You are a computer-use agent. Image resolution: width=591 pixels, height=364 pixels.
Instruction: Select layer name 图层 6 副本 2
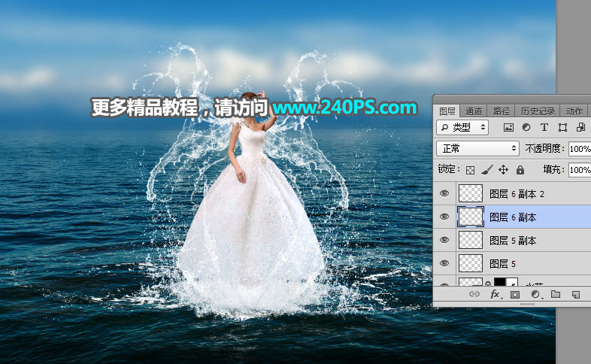pyautogui.click(x=517, y=194)
